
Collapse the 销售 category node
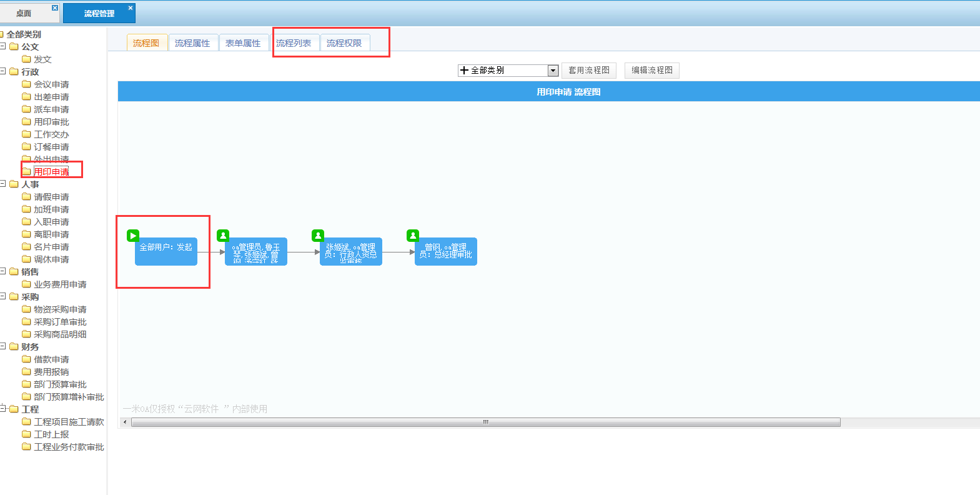coord(2,271)
